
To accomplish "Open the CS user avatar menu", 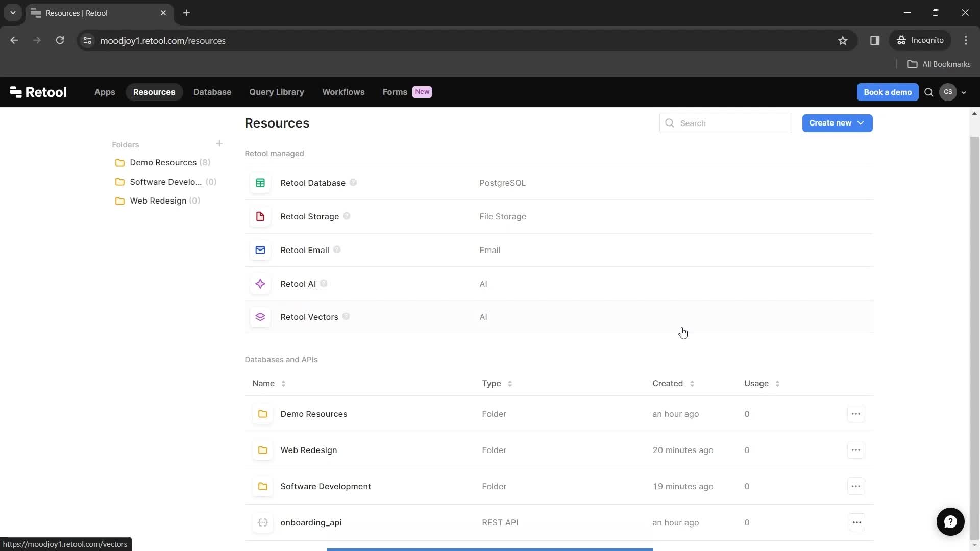I will click(x=948, y=92).
